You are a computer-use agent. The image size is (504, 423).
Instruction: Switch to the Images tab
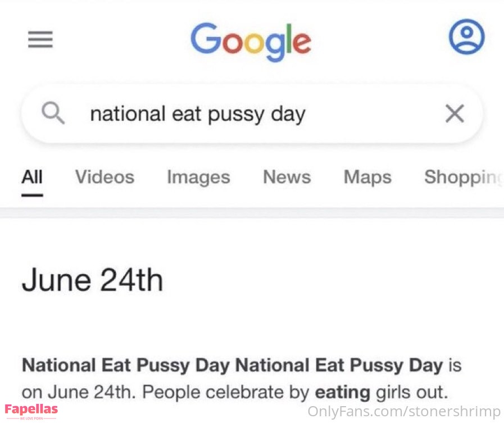pyautogui.click(x=198, y=177)
